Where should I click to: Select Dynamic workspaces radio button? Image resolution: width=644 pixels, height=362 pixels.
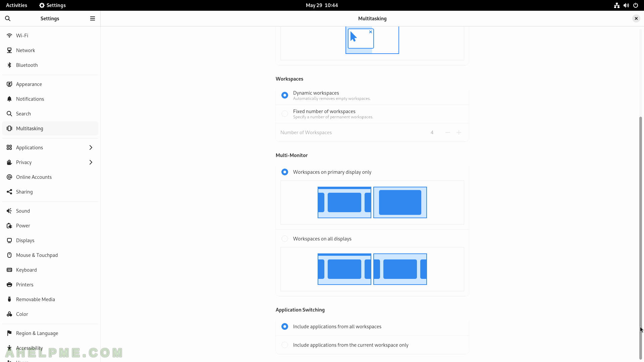click(285, 95)
